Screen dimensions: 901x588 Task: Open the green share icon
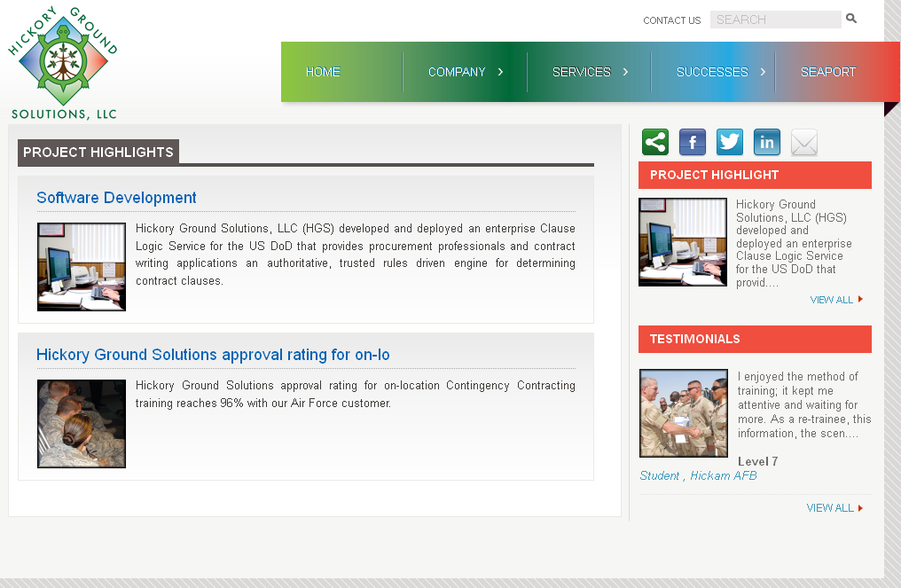coord(655,142)
